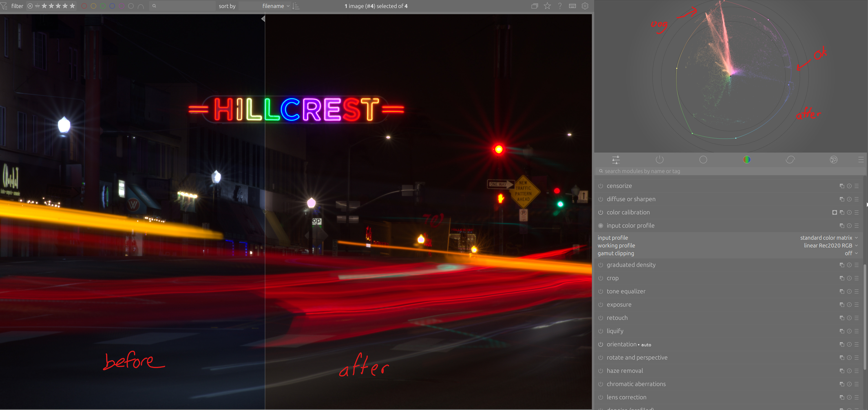The width and height of the screenshot is (868, 410).
Task: Filter by the red color label
Action: pyautogui.click(x=84, y=6)
